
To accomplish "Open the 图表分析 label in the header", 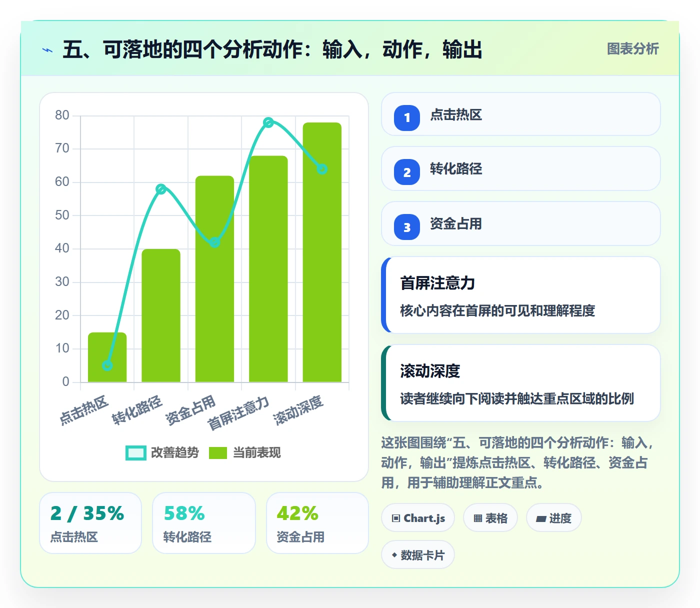I will [633, 49].
